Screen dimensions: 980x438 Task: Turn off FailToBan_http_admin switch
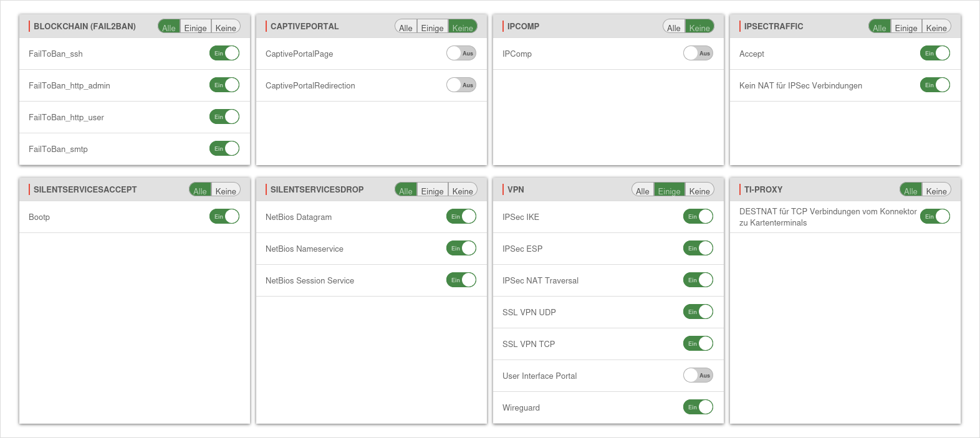(x=224, y=85)
